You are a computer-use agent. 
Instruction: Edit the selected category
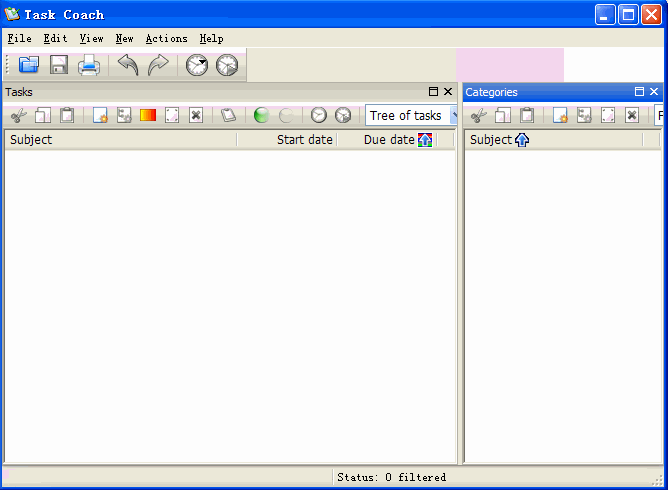coord(608,115)
